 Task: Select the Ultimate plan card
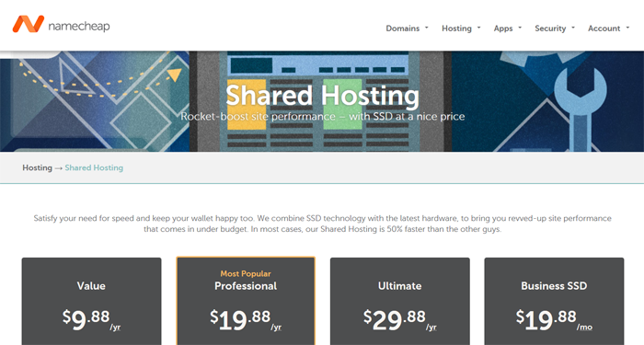pos(400,301)
